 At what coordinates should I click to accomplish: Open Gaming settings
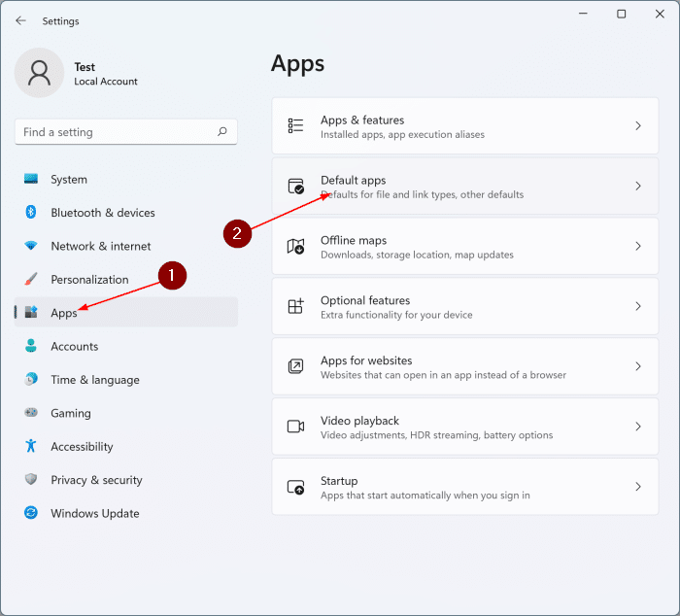pos(126,413)
